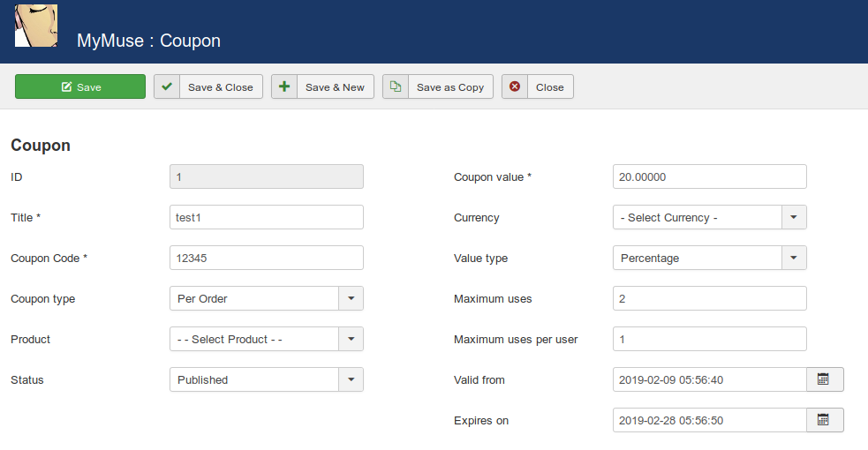Click the Coupon type label

[x=42, y=299]
